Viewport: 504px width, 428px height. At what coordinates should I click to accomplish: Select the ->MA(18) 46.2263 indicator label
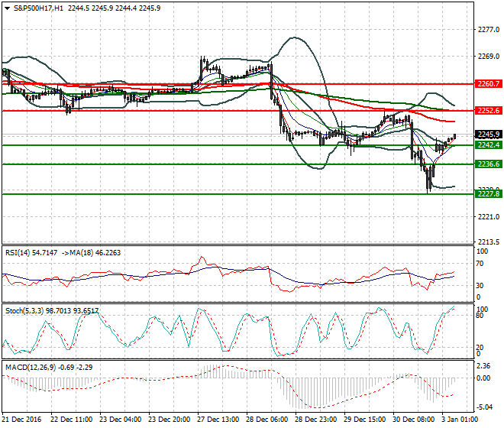click(x=91, y=253)
